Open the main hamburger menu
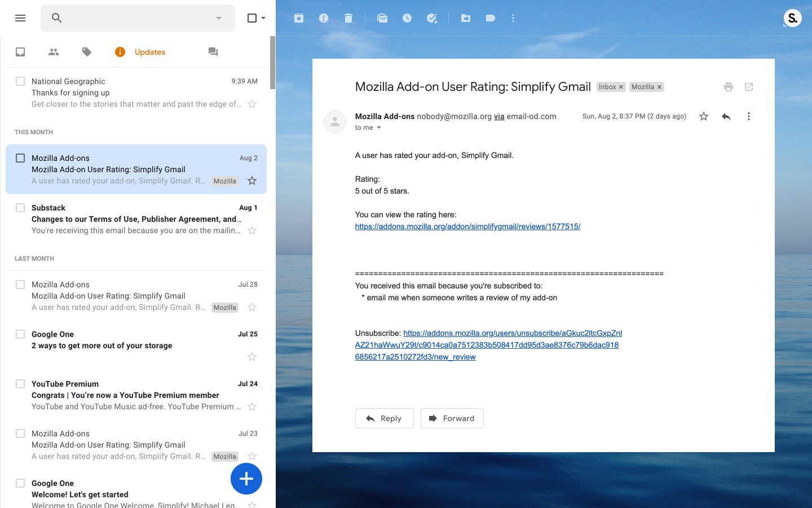 click(20, 18)
